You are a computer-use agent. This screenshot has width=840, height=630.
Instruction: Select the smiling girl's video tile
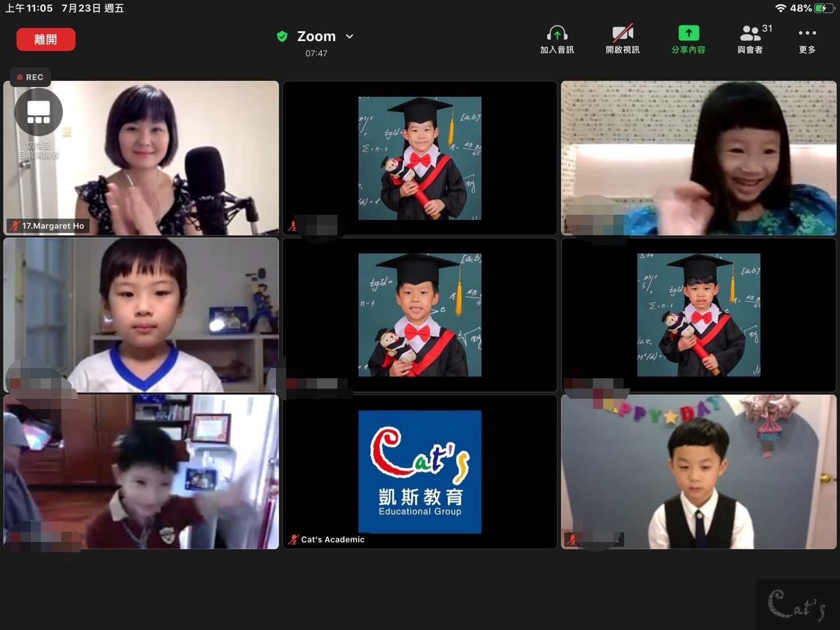(x=699, y=157)
